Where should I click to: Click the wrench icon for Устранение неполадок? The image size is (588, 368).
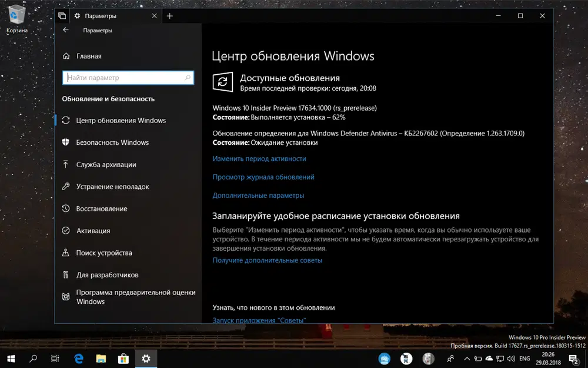click(x=66, y=186)
